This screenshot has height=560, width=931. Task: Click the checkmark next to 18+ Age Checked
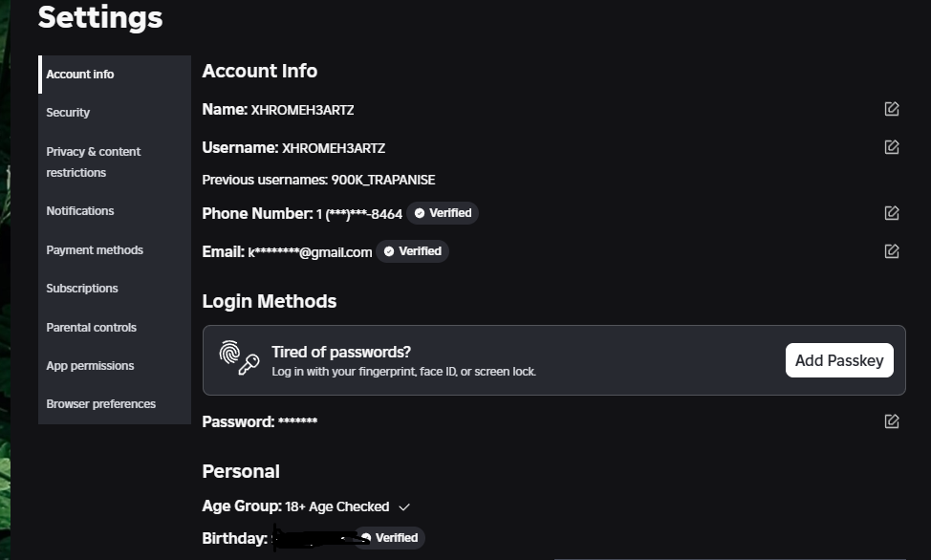(x=404, y=506)
